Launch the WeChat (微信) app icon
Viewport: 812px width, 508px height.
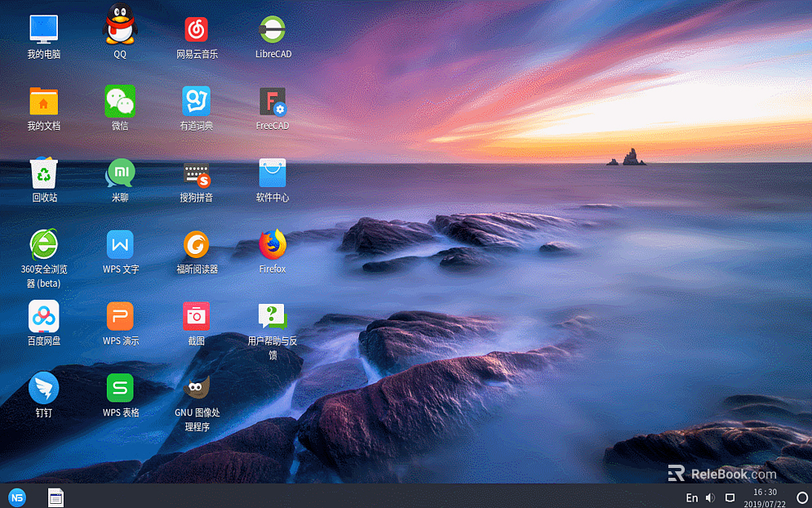(120, 101)
